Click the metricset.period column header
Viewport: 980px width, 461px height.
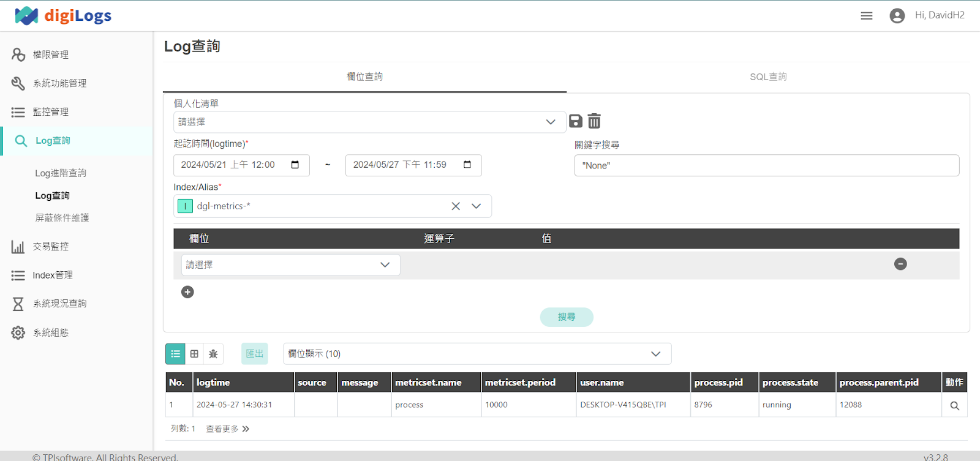tap(529, 383)
